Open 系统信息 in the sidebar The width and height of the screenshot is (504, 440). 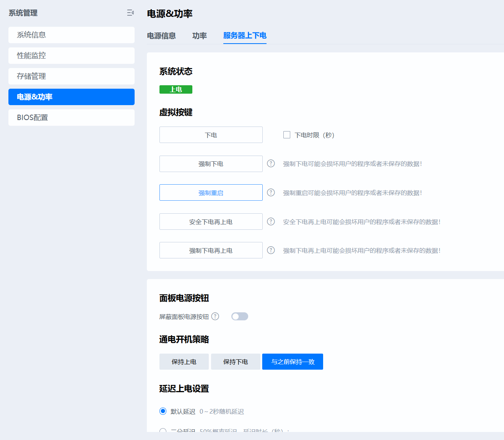click(72, 35)
